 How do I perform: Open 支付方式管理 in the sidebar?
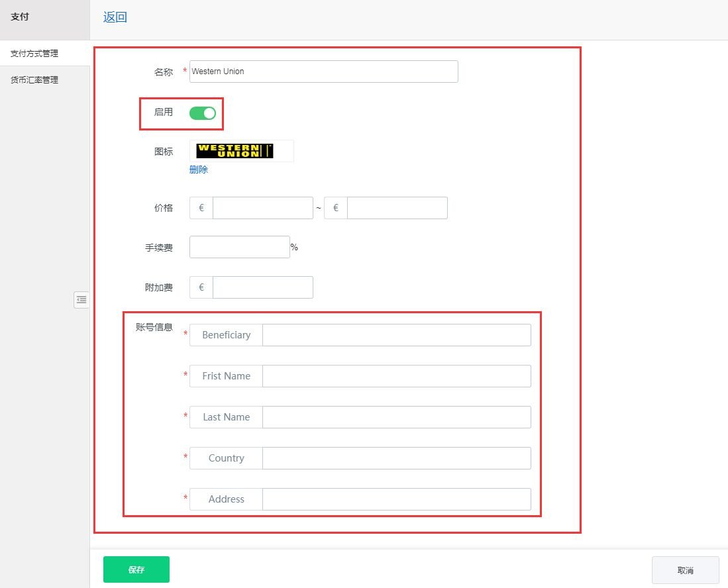[34, 54]
